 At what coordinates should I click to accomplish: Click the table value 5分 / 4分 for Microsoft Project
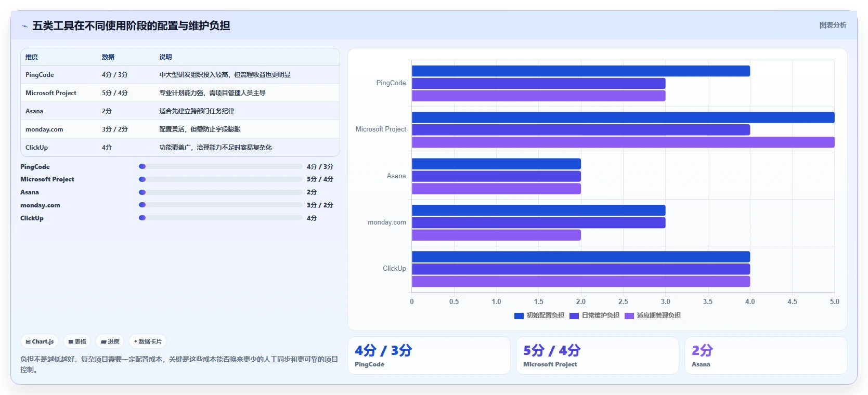[115, 93]
